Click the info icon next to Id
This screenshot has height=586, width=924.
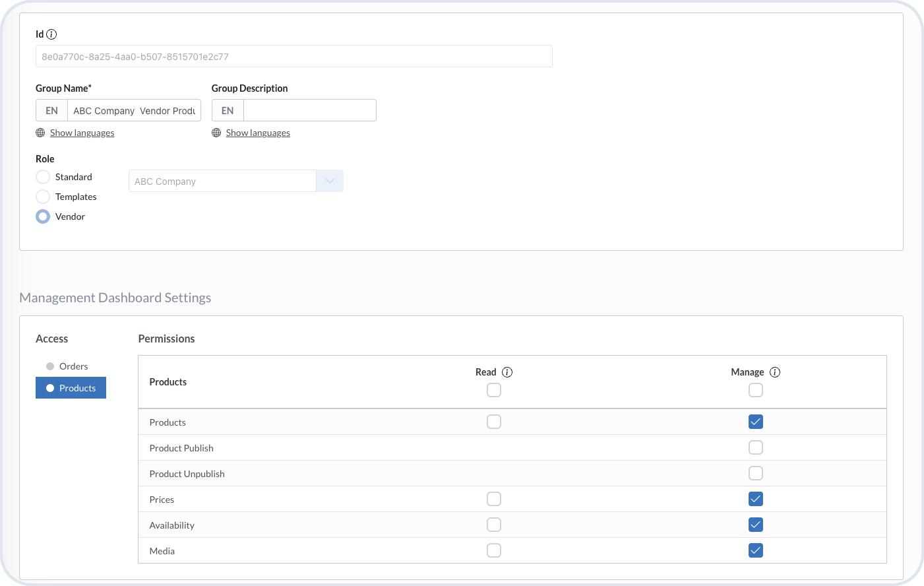51,34
